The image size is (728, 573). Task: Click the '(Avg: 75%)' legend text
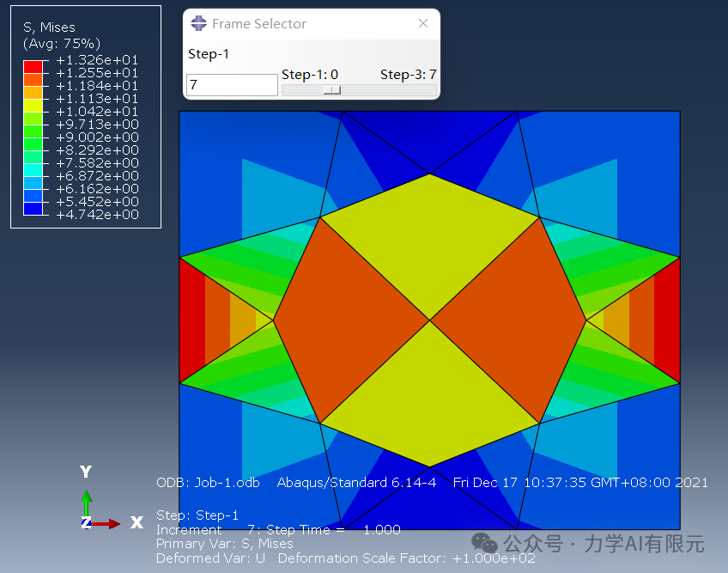pyautogui.click(x=62, y=44)
